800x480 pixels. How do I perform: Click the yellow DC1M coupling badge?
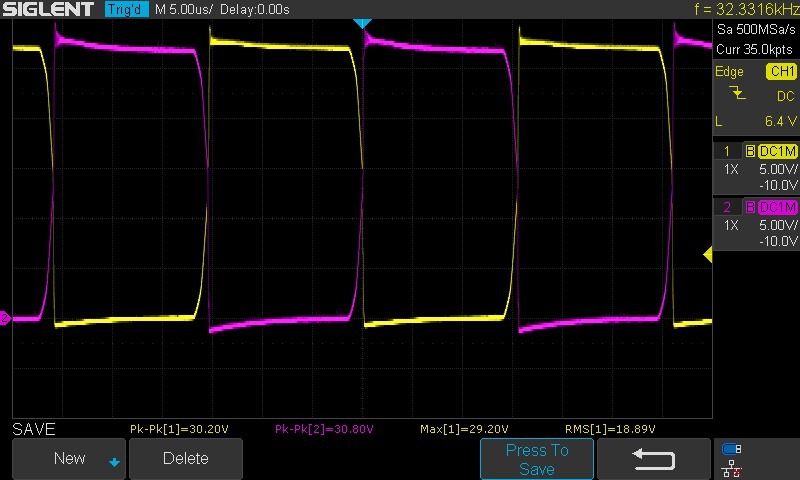[x=778, y=151]
